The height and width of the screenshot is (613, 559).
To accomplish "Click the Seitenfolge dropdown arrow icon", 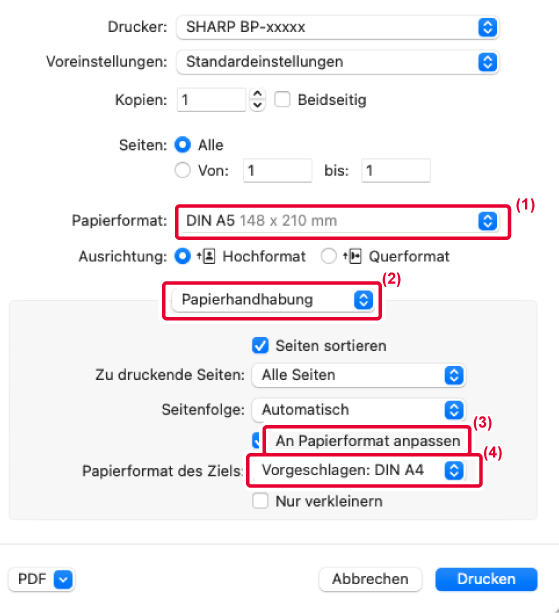I will coord(454,410).
